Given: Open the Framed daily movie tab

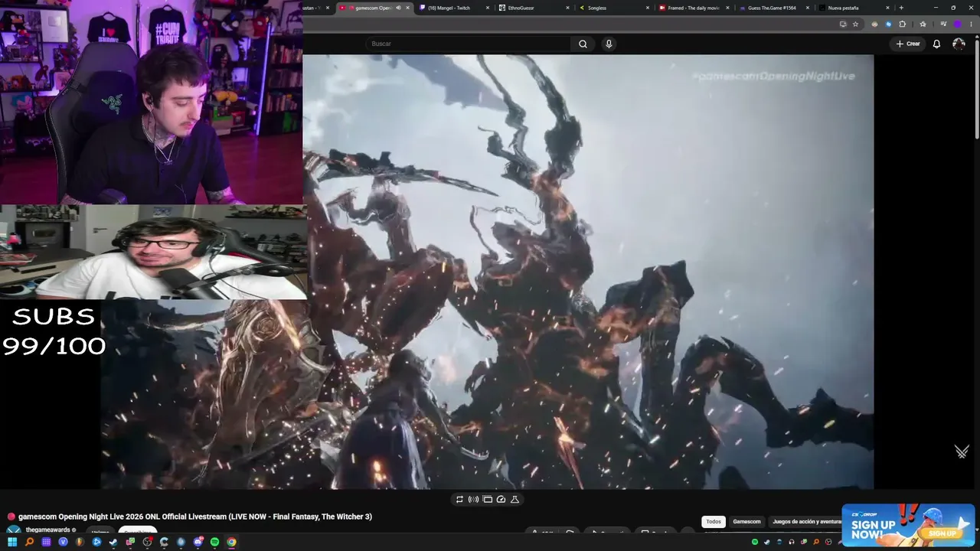Looking at the screenshot, I should click(x=694, y=8).
